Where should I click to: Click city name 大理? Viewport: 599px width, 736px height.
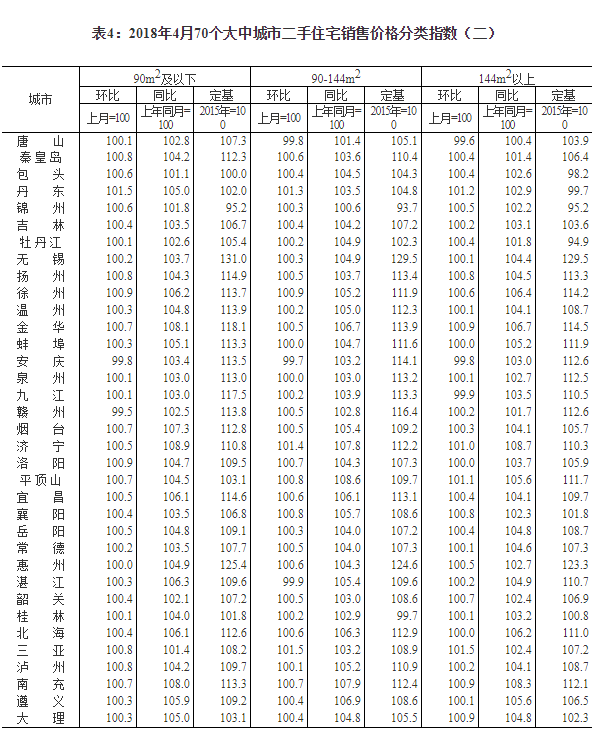tap(40, 718)
